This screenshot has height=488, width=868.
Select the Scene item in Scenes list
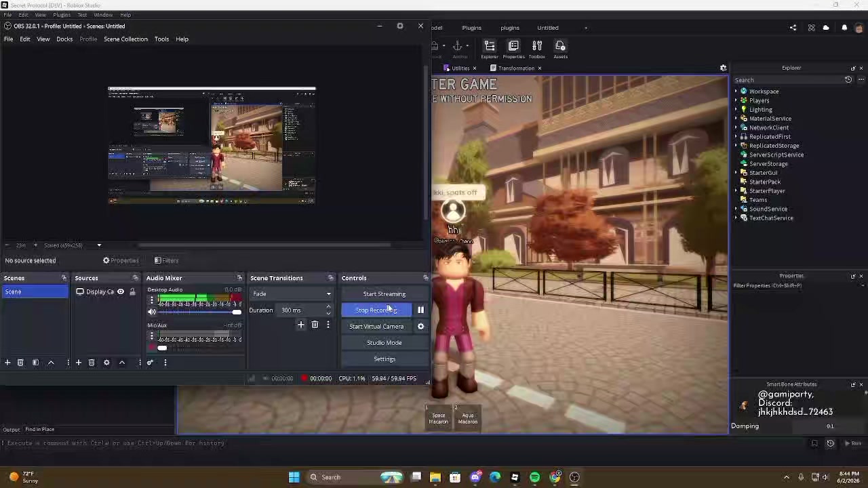click(x=35, y=292)
